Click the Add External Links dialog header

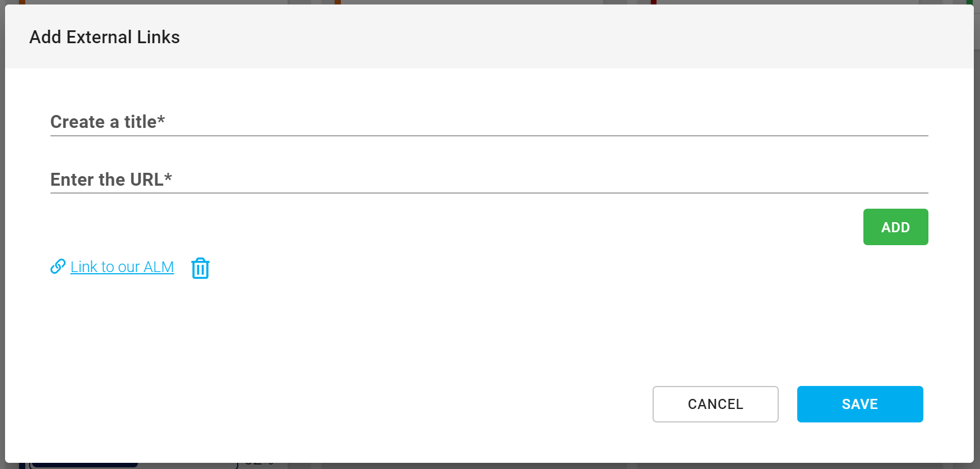(489, 37)
